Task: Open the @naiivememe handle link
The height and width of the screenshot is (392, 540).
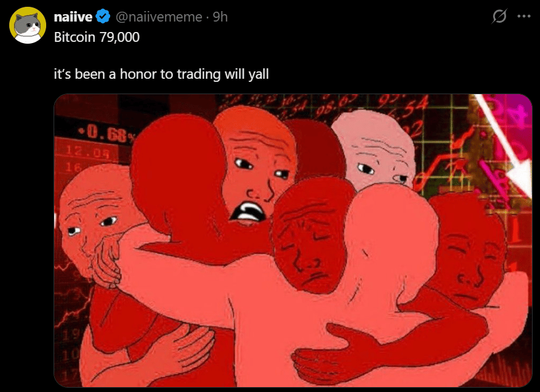Action: point(159,17)
